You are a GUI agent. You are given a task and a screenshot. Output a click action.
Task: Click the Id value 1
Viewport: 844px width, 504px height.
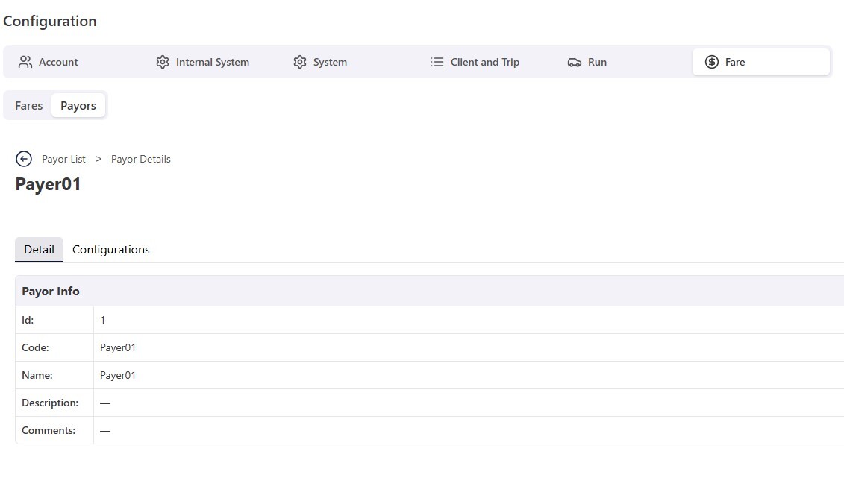tap(103, 320)
